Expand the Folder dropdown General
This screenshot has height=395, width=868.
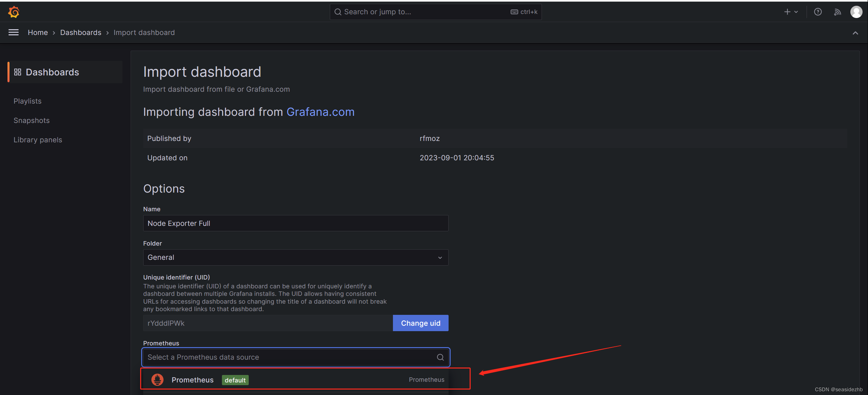(296, 257)
